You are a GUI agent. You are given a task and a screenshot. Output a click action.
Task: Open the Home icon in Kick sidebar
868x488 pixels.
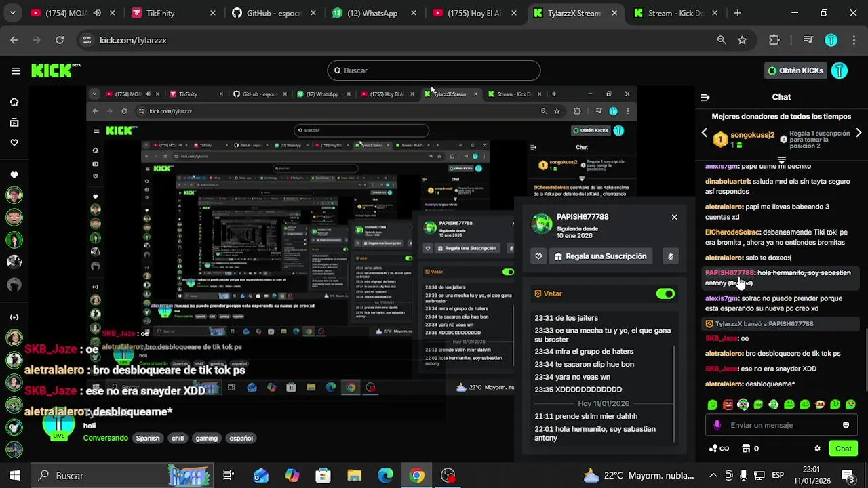pos(14,102)
